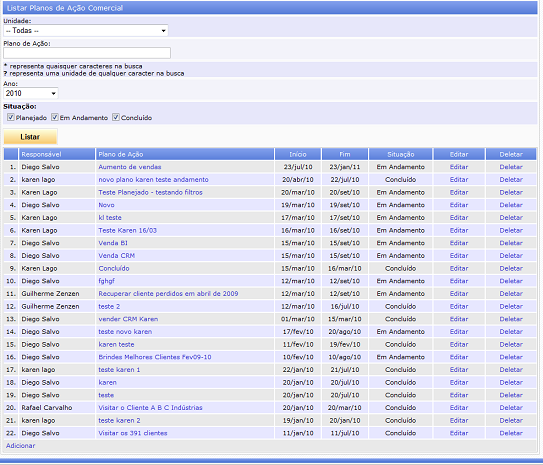Open the kl teste plan
Viewport: 543px width, 465px height.
(x=110, y=217)
